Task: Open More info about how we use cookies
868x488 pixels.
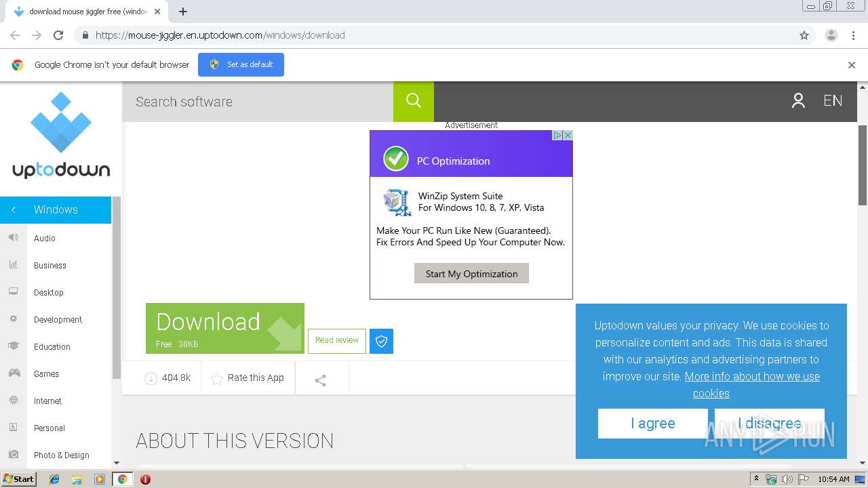Action: pyautogui.click(x=752, y=385)
